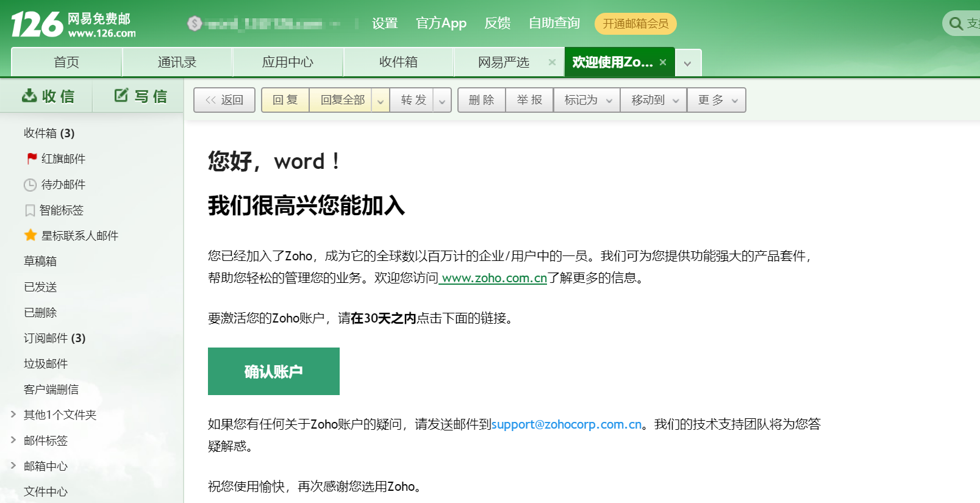Expand the 标记为 dropdown
980x503 pixels.
click(x=609, y=101)
